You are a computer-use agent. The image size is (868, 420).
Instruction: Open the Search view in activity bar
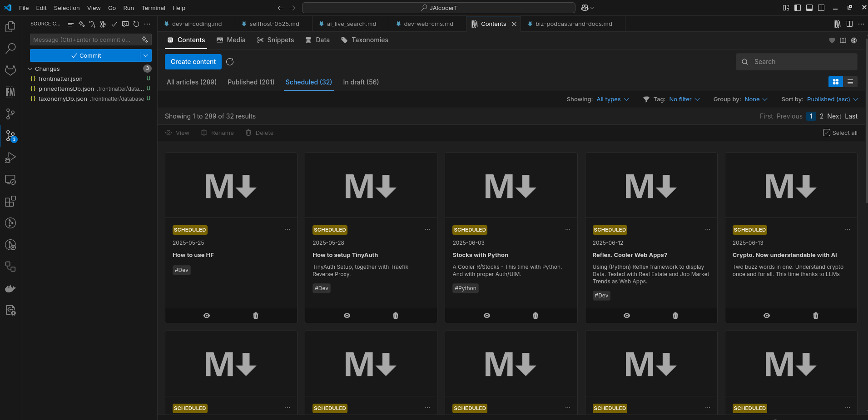pyautogui.click(x=10, y=48)
